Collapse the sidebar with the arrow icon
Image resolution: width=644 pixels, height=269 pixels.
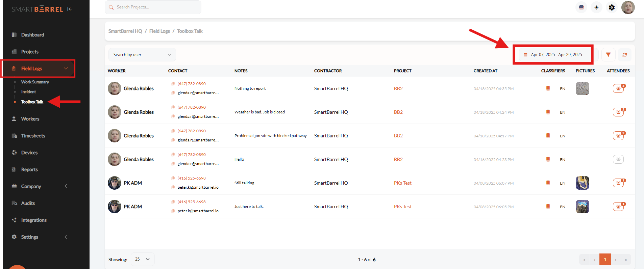click(x=69, y=9)
